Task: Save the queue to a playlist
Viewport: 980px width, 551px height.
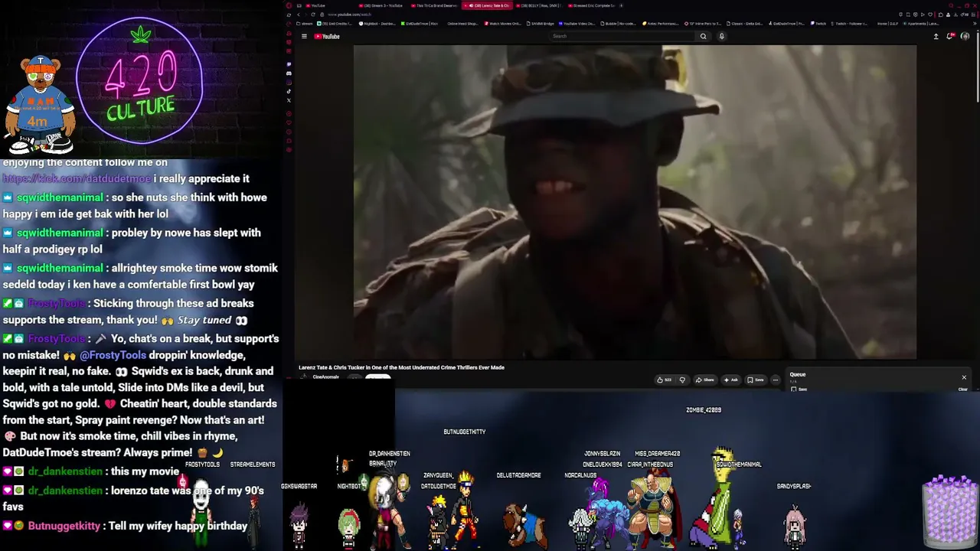Action: tap(799, 390)
